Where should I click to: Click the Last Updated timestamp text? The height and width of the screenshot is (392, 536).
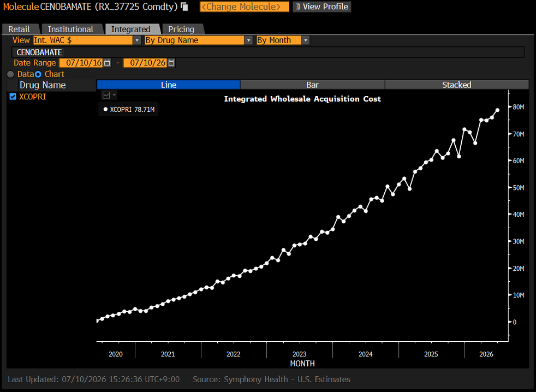tap(94, 379)
